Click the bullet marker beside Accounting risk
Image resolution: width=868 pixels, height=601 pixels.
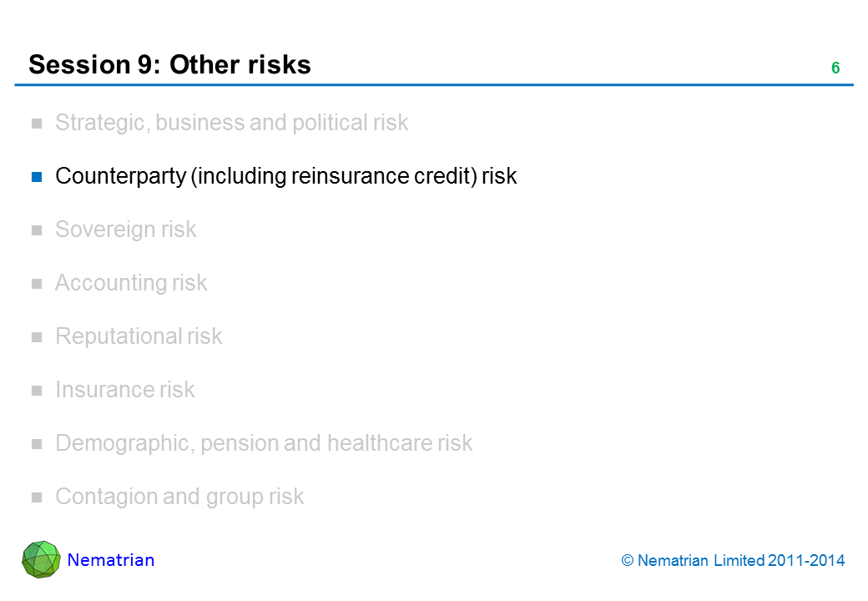pos(37,284)
